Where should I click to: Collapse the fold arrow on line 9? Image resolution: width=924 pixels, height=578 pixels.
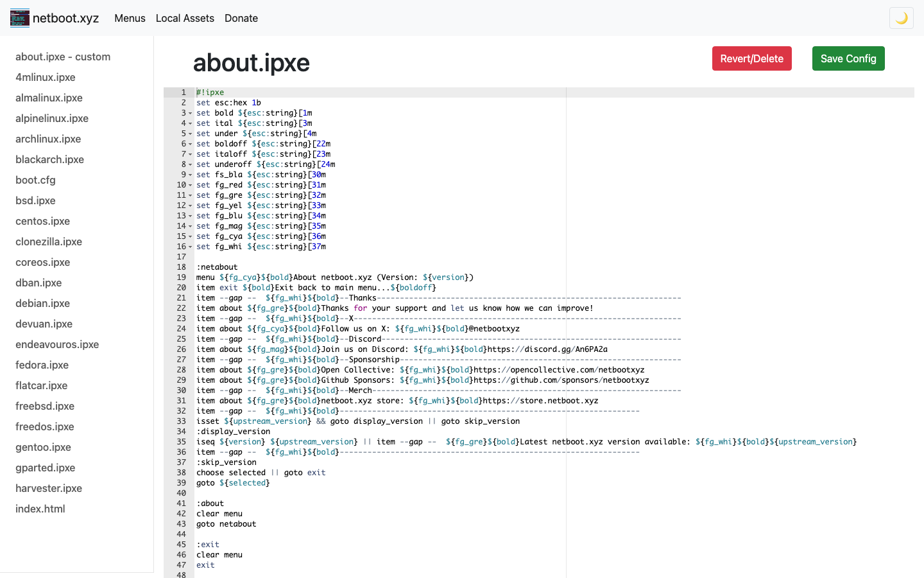pyautogui.click(x=191, y=175)
